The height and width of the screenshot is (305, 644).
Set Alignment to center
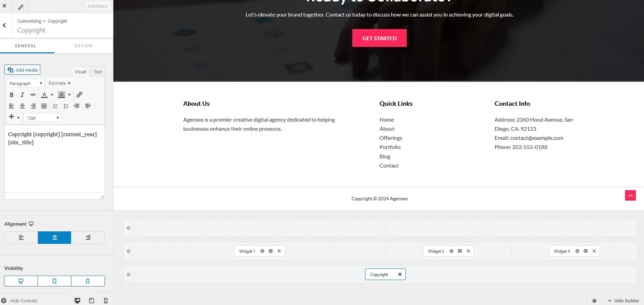click(x=54, y=238)
